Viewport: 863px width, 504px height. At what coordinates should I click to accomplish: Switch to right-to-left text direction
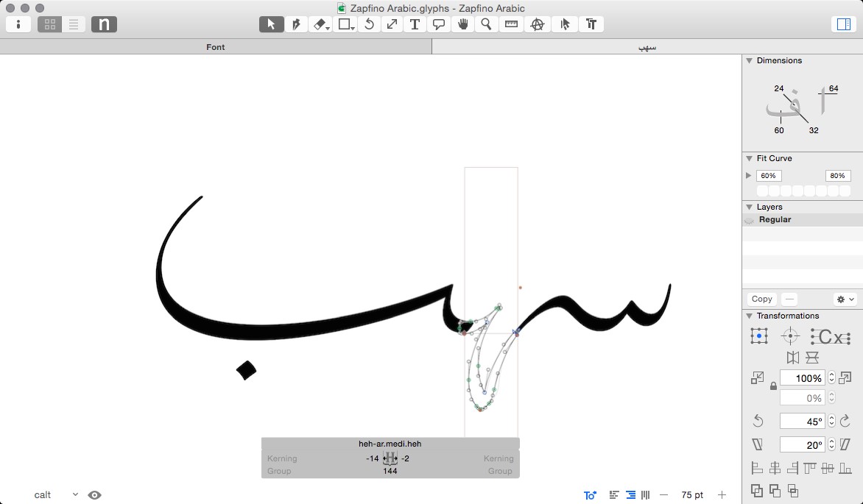tap(630, 494)
